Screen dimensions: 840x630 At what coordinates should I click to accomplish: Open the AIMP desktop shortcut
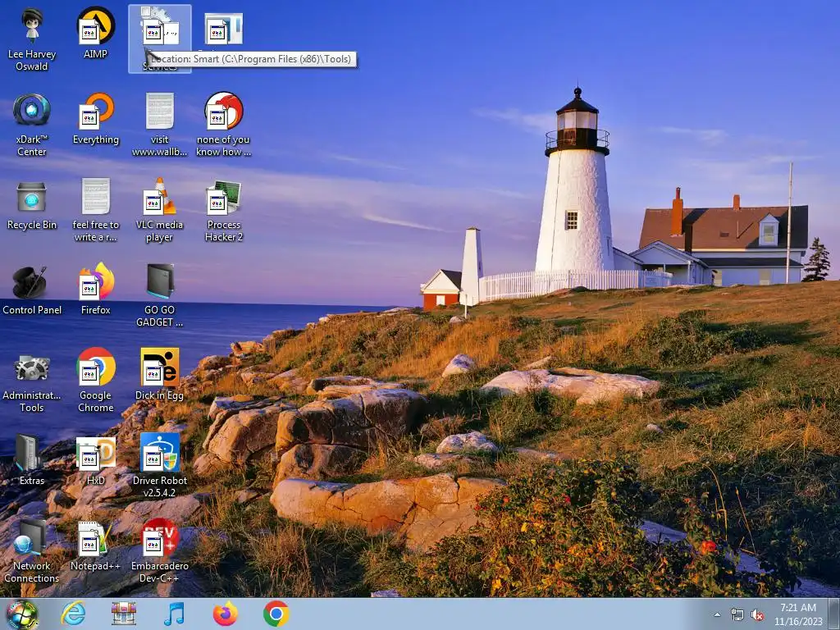[x=95, y=33]
